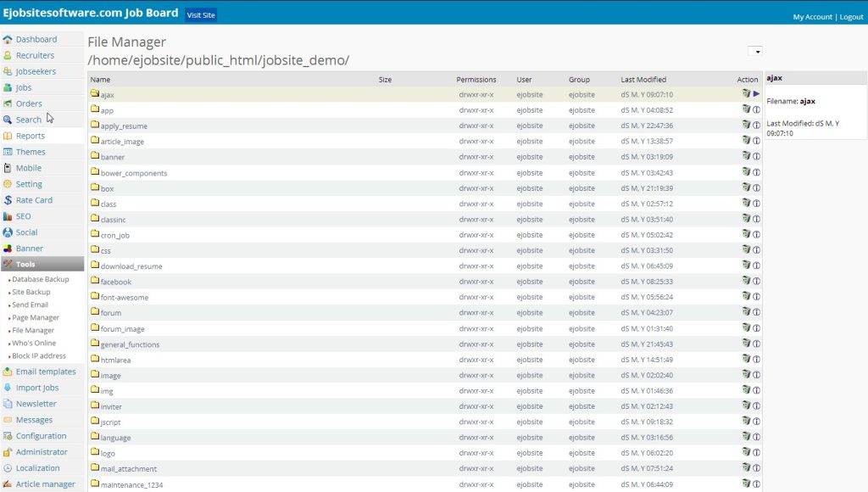Click the Reports book icon
The width and height of the screenshot is (868, 492).
tap(7, 136)
